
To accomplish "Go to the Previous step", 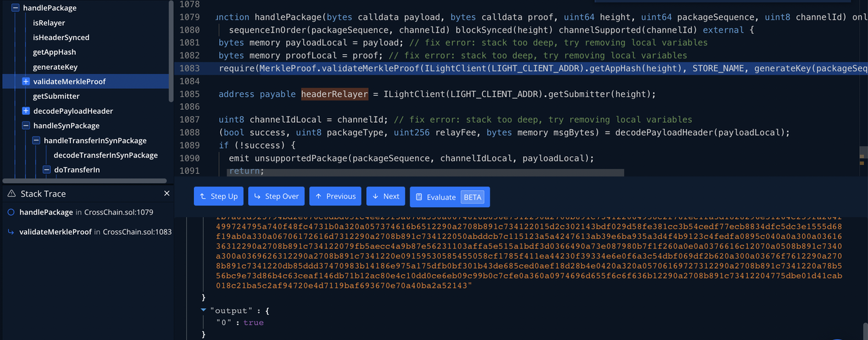I will pos(335,196).
